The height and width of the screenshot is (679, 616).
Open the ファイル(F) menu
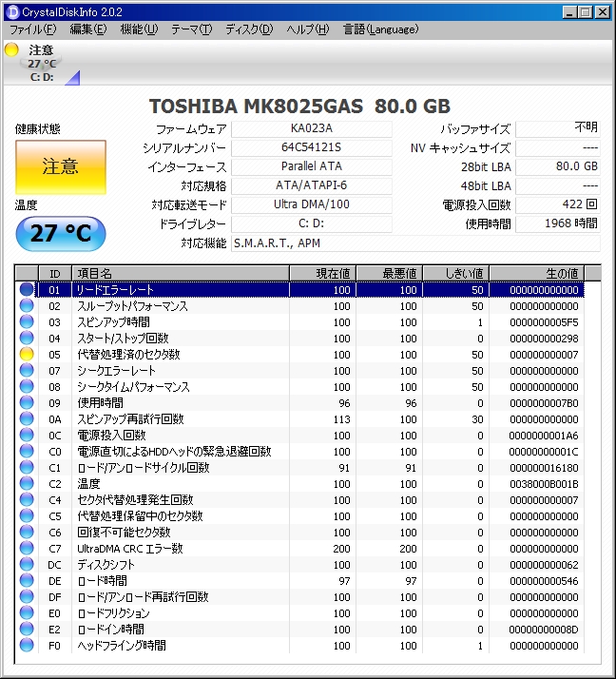[x=33, y=29]
